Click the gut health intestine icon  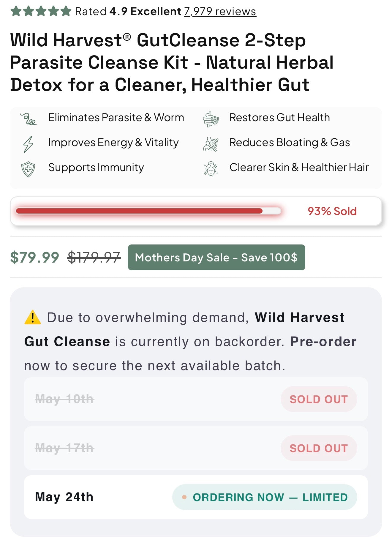(211, 119)
